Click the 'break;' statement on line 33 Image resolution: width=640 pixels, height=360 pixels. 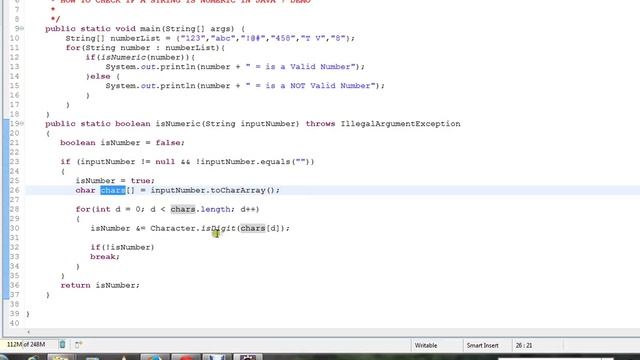(x=105, y=257)
